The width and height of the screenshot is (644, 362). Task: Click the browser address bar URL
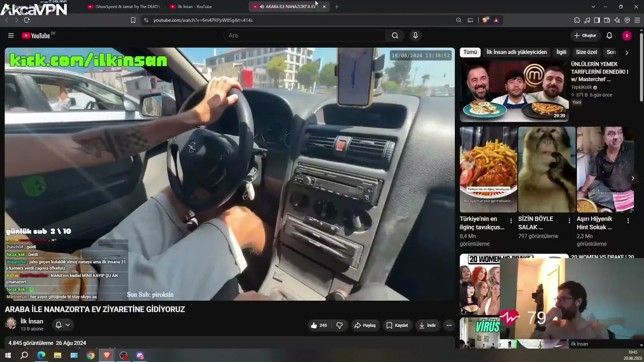[x=203, y=20]
